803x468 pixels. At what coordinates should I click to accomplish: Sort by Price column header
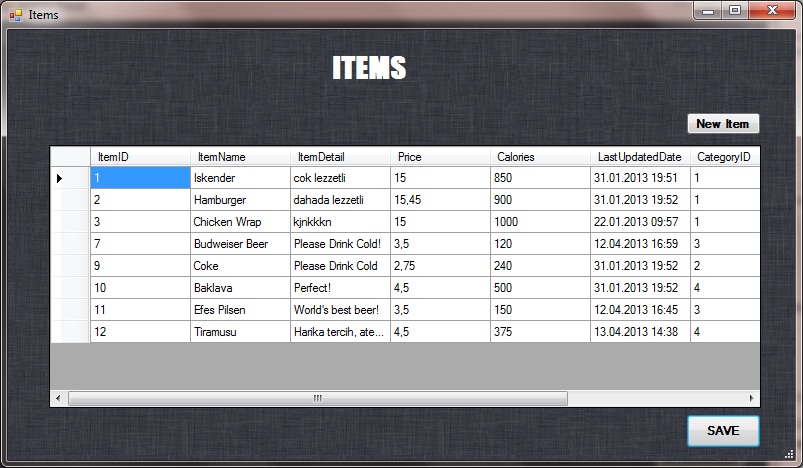(x=440, y=157)
